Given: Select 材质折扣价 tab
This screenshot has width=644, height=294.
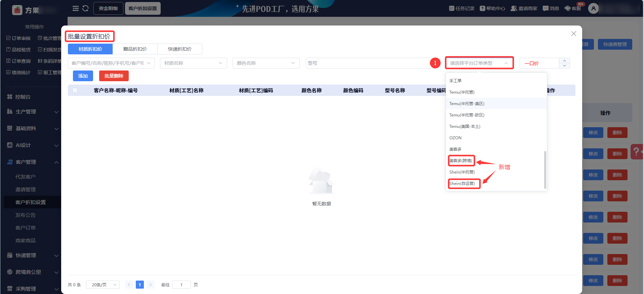Looking at the screenshot, I should (90, 49).
